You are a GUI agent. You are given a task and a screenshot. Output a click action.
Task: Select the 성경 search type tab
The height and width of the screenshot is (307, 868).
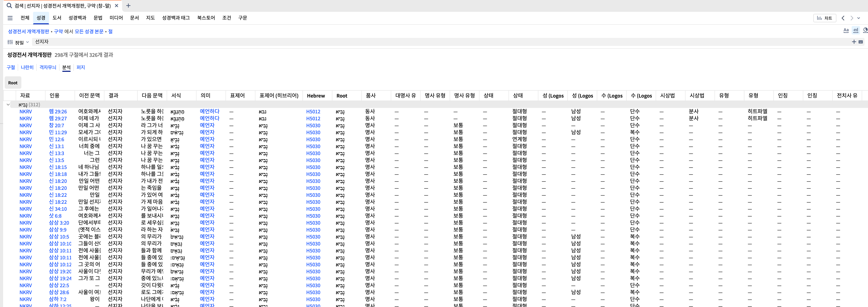click(x=41, y=18)
